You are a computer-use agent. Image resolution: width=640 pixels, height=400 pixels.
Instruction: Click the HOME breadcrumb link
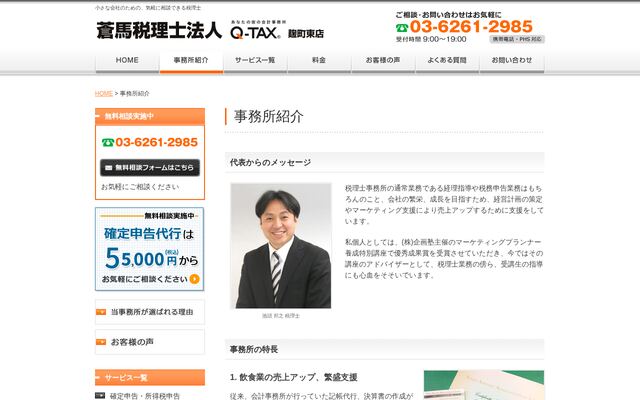tap(104, 93)
